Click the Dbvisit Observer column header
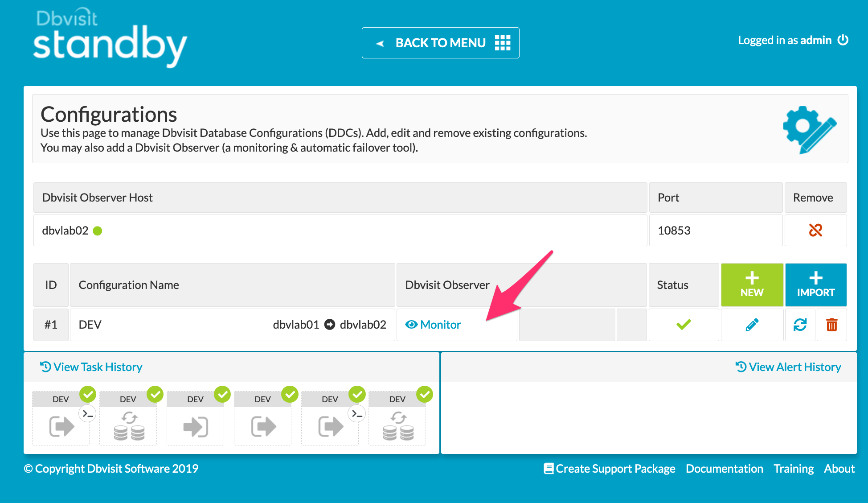This screenshot has height=503, width=868. pyautogui.click(x=521, y=285)
